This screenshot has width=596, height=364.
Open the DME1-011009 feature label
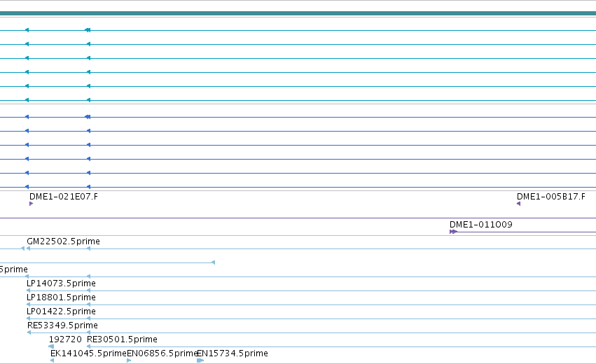point(481,225)
